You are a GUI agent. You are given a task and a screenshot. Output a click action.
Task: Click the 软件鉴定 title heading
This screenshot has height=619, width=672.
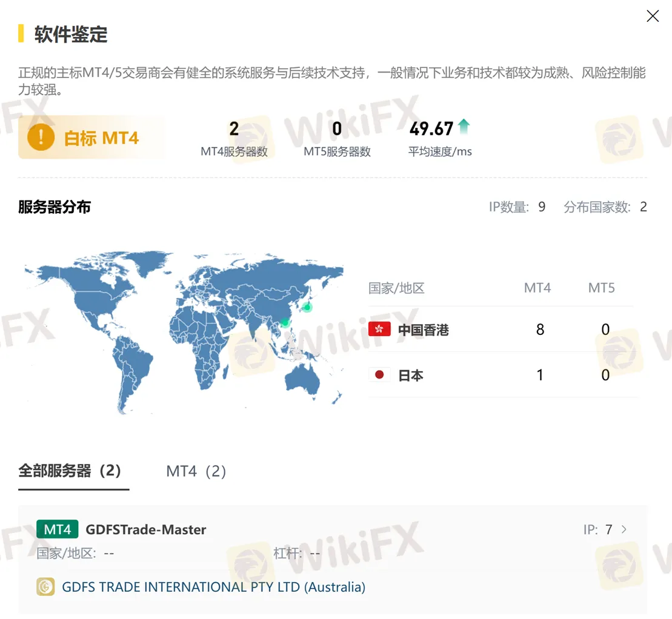pos(71,35)
